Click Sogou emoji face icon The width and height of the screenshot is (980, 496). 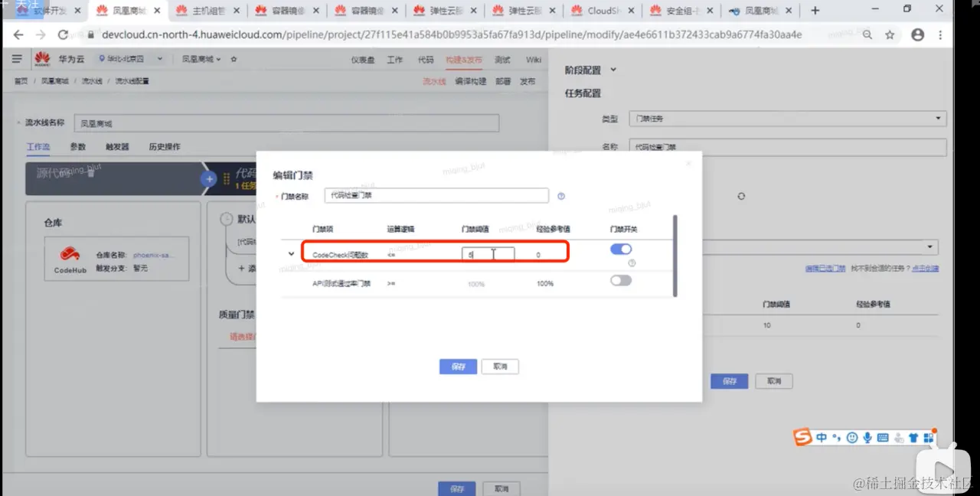click(x=851, y=438)
